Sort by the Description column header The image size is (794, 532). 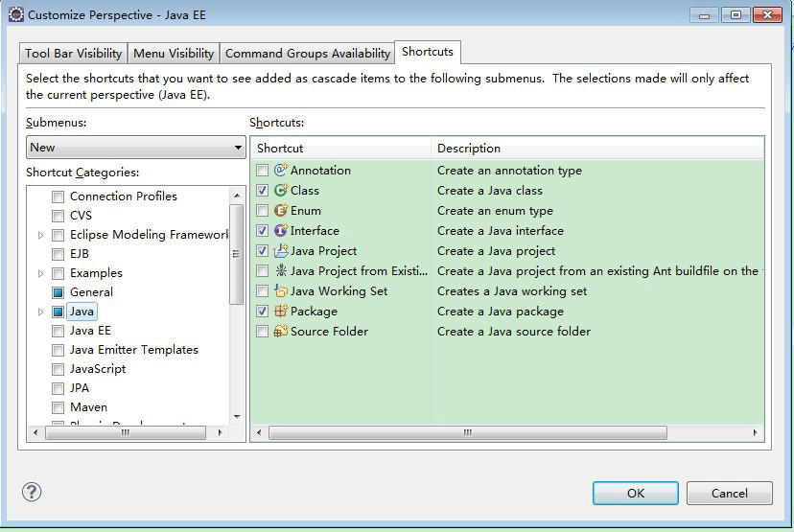click(x=597, y=149)
